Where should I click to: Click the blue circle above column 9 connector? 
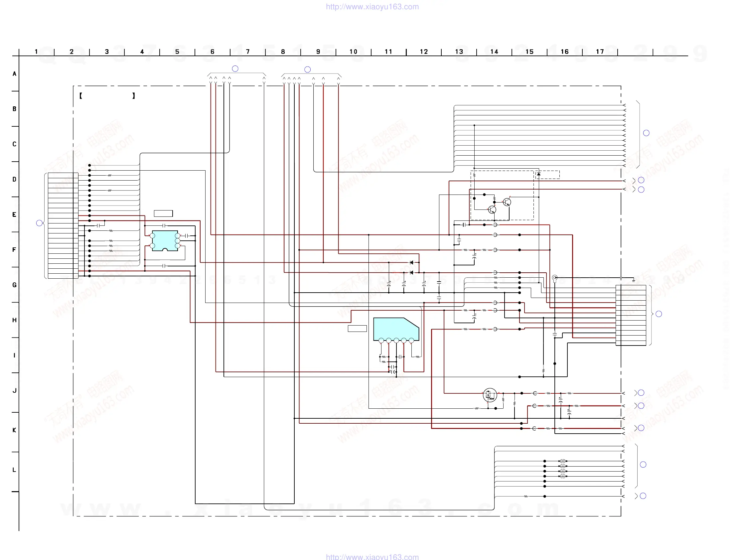tap(307, 70)
